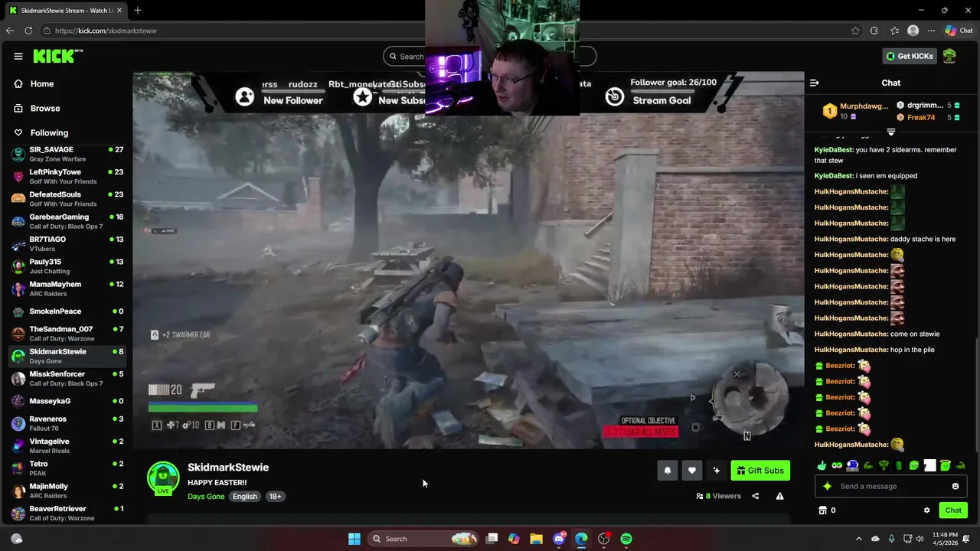
Task: Click the SkidmarkStewie streamer avatar
Action: click(x=163, y=478)
